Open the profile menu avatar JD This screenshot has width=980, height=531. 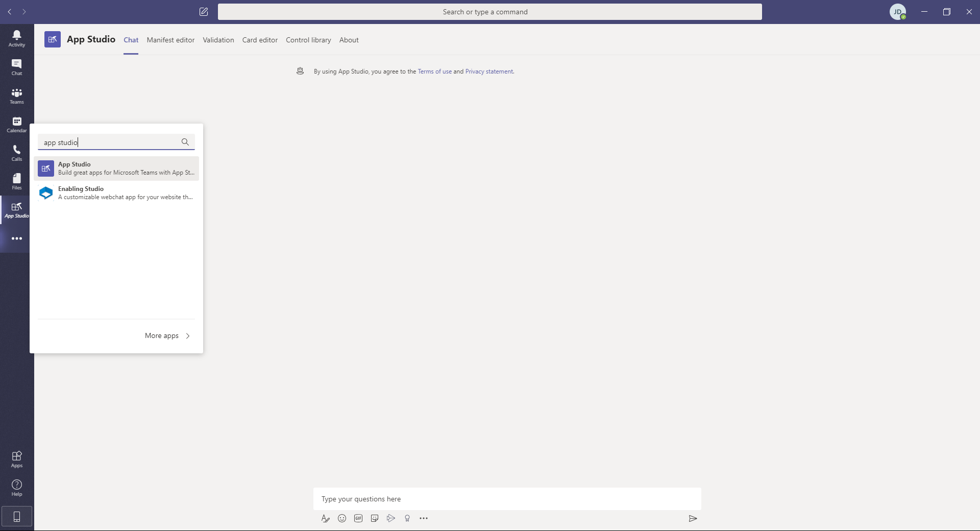click(897, 12)
